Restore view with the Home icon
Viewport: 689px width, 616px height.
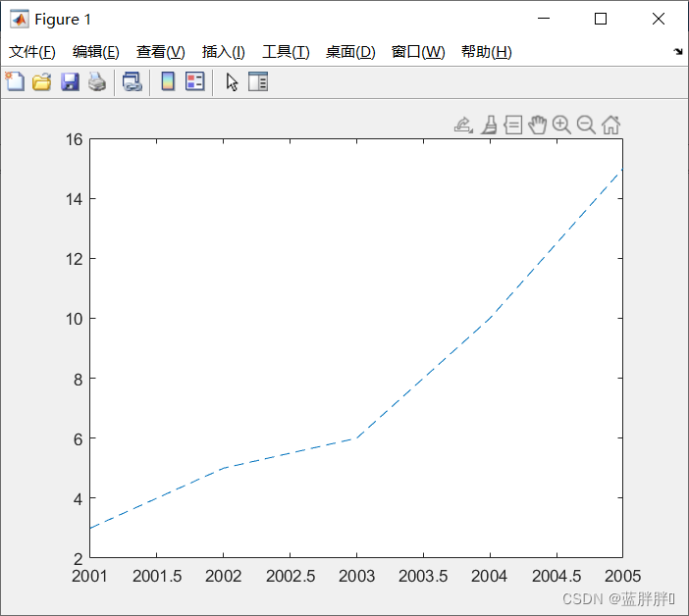[x=610, y=126]
